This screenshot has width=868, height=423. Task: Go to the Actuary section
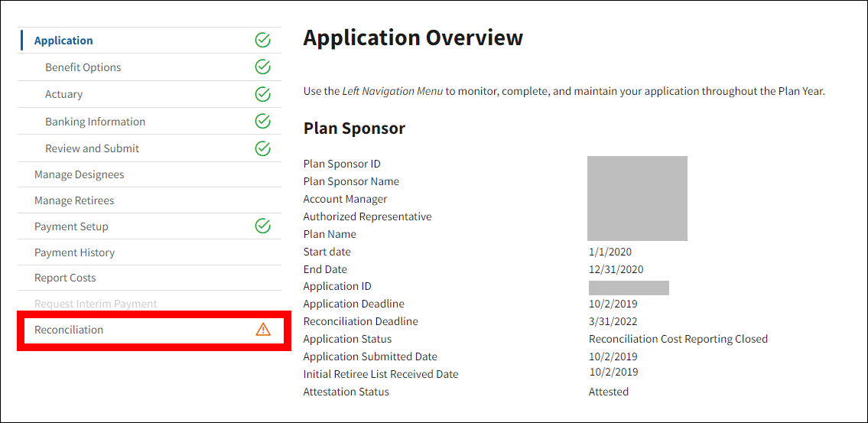point(63,94)
